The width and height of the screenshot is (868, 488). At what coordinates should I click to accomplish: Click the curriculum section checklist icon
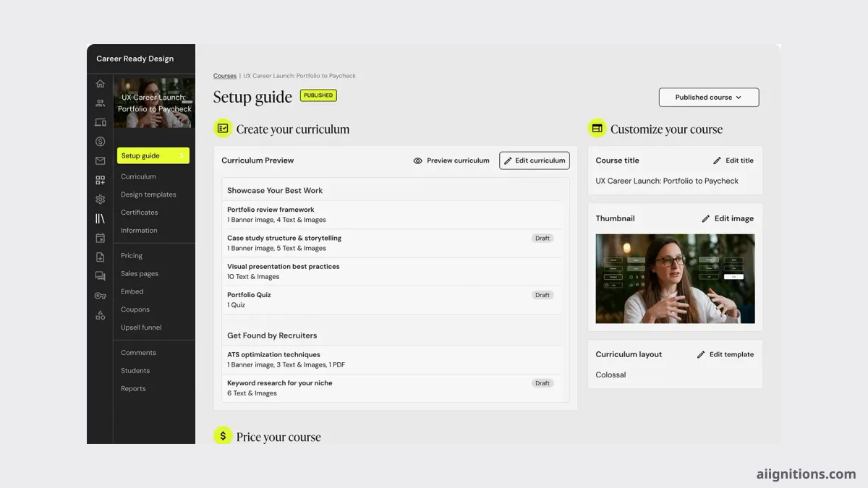223,129
